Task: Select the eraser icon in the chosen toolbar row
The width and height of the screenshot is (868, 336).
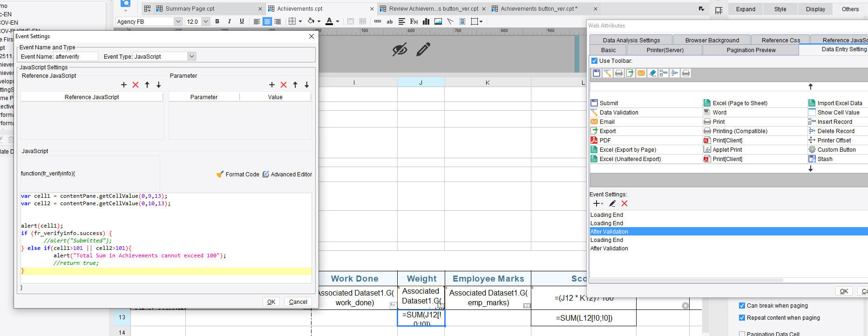Action: pyautogui.click(x=652, y=73)
